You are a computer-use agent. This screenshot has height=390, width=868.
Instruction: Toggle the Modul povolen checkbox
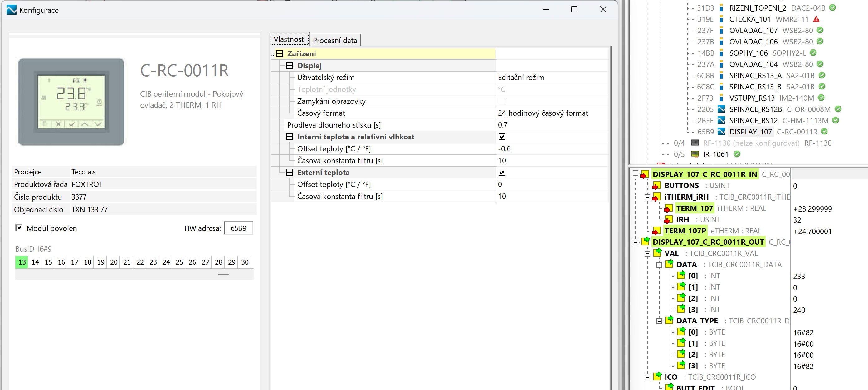19,228
